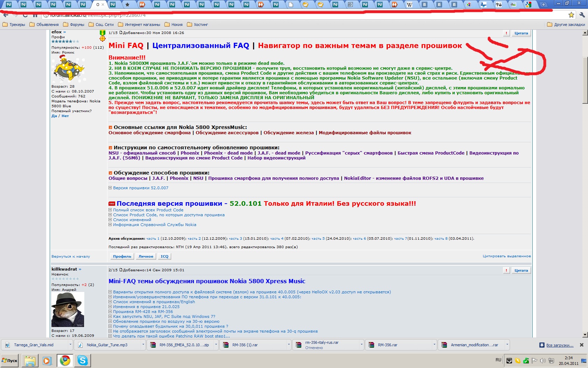Click the browser back arrow
The image size is (588, 368).
6,15
